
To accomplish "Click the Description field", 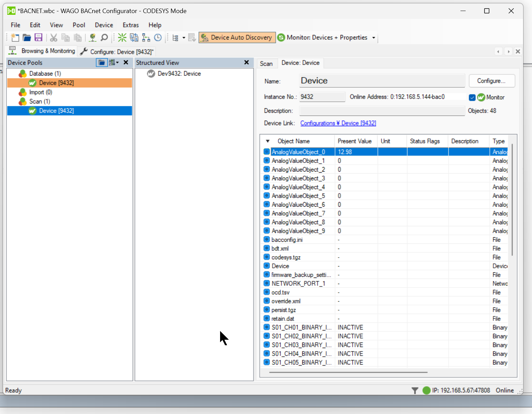I will pyautogui.click(x=382, y=111).
